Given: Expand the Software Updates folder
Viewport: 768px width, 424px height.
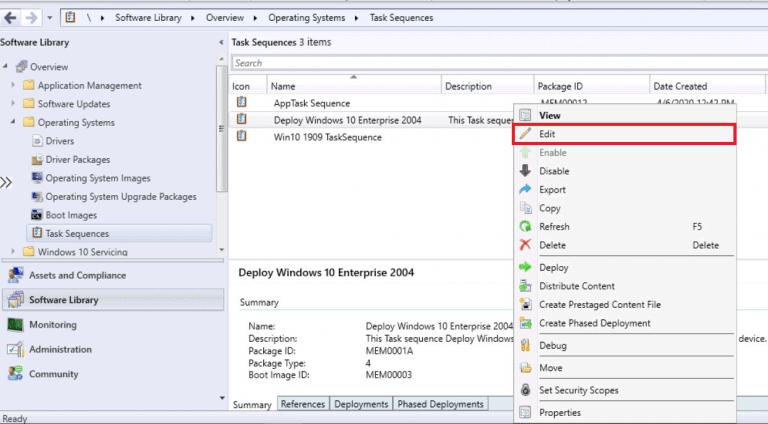Looking at the screenshot, I should (14, 104).
